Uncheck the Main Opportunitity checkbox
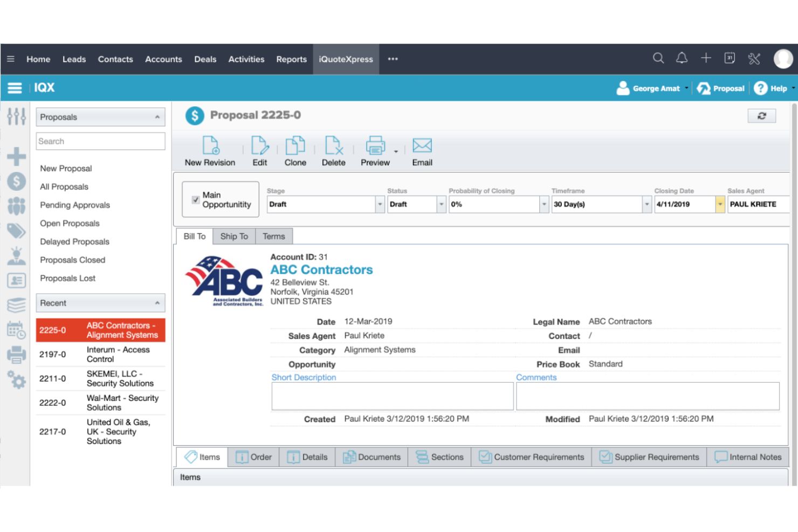Viewport: 798px width, 532px height. (x=196, y=199)
